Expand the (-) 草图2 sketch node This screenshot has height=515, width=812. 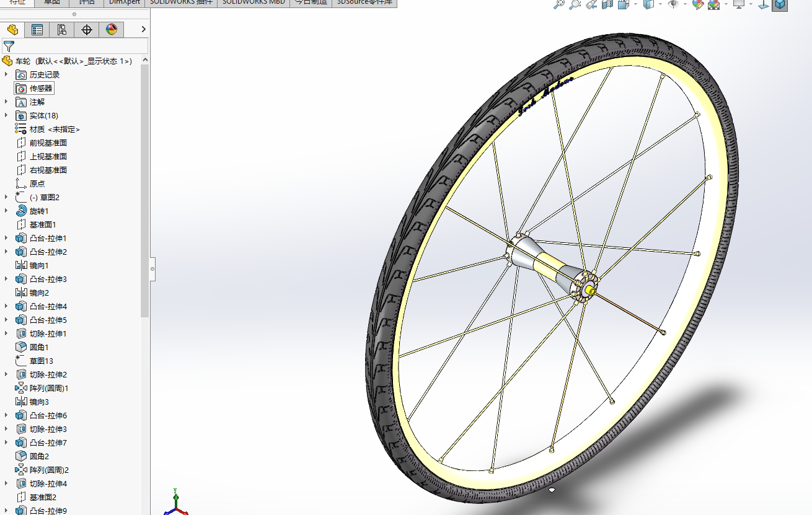[7, 198]
